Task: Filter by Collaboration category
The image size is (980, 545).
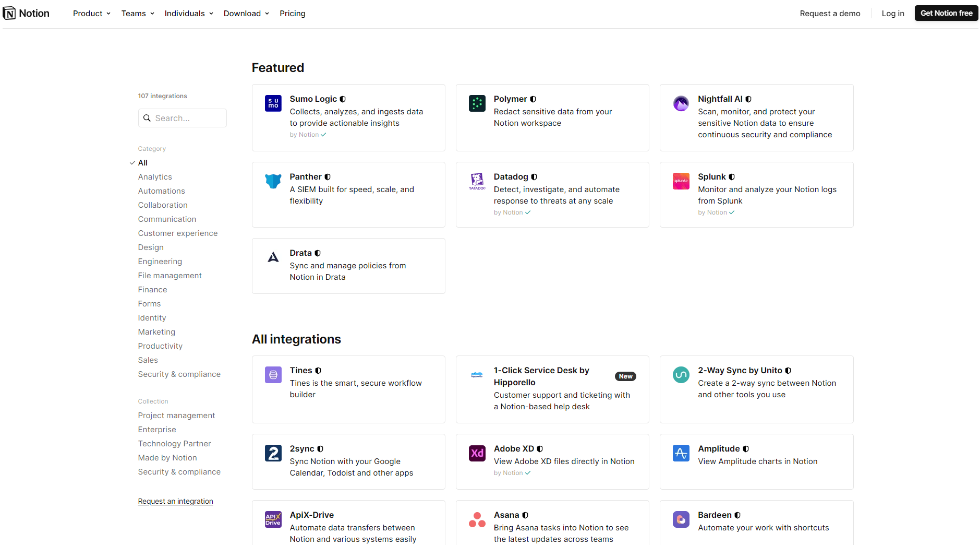Action: 163,205
